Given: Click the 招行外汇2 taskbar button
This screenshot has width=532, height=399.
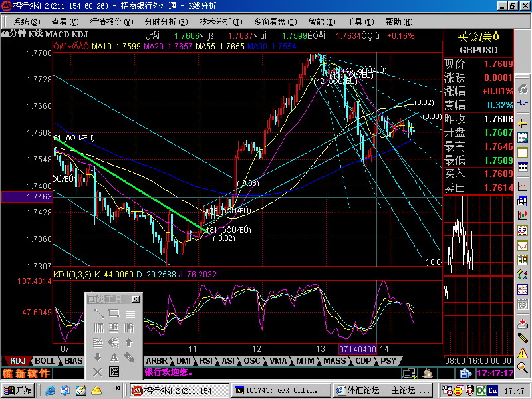Looking at the screenshot, I should [x=180, y=390].
